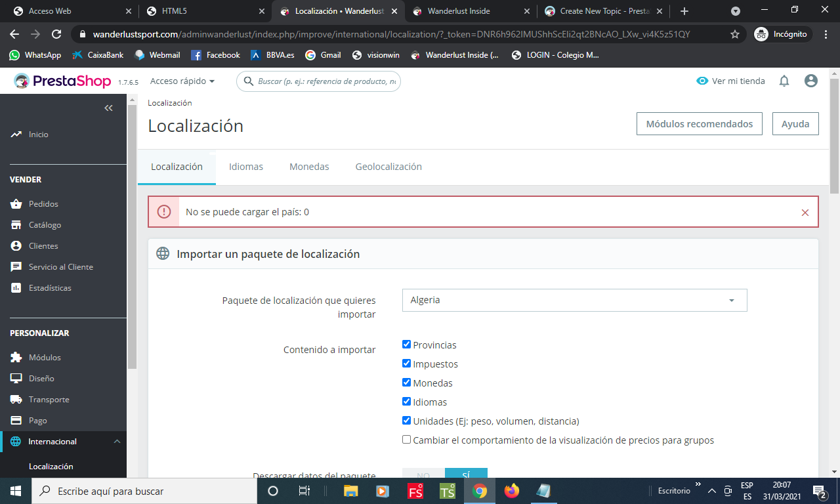Open the Windows Start menu
Image resolution: width=840 pixels, height=504 pixels.
tap(16, 491)
